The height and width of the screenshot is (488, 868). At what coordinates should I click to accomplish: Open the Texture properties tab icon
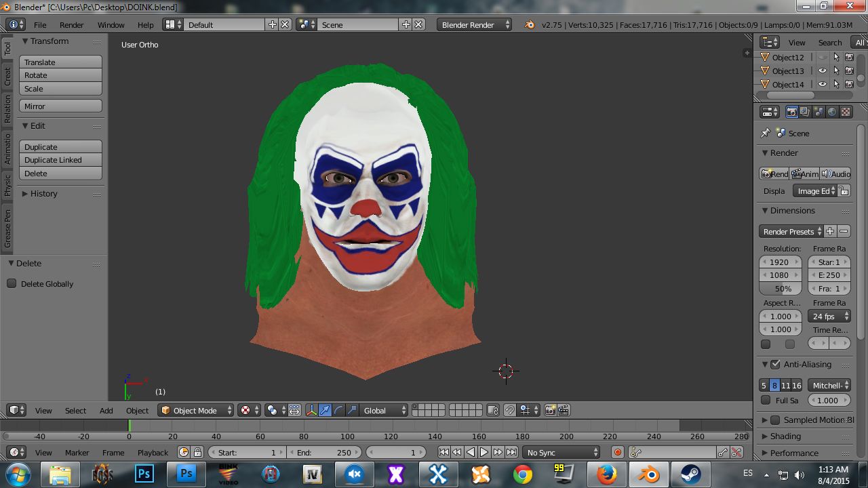tap(846, 112)
